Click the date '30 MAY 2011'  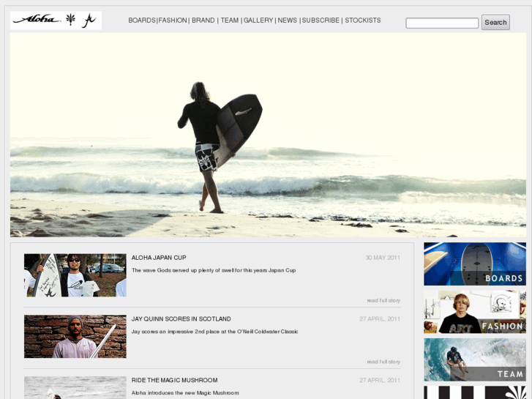tap(383, 258)
